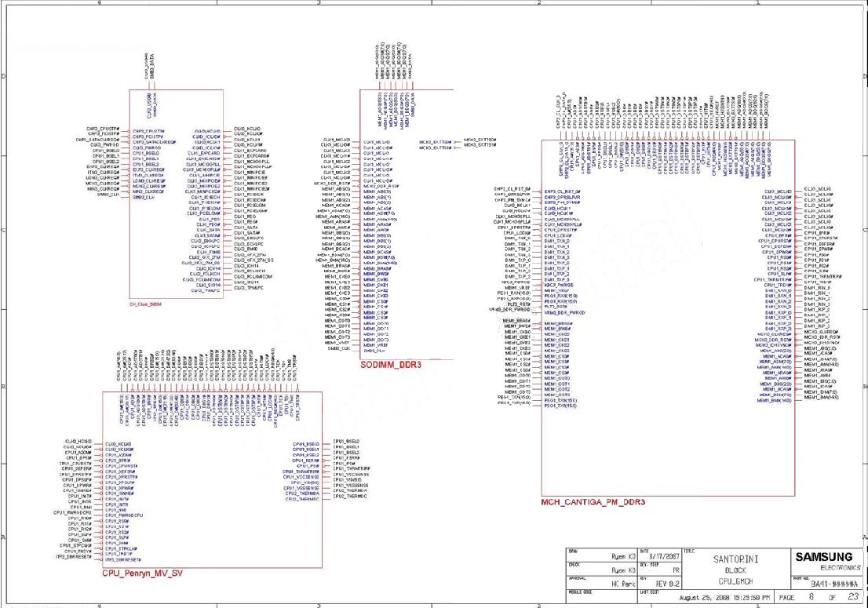868x608 pixels.
Task: Click blue SMB3_CLK pin inside clock block
Action: [x=144, y=198]
